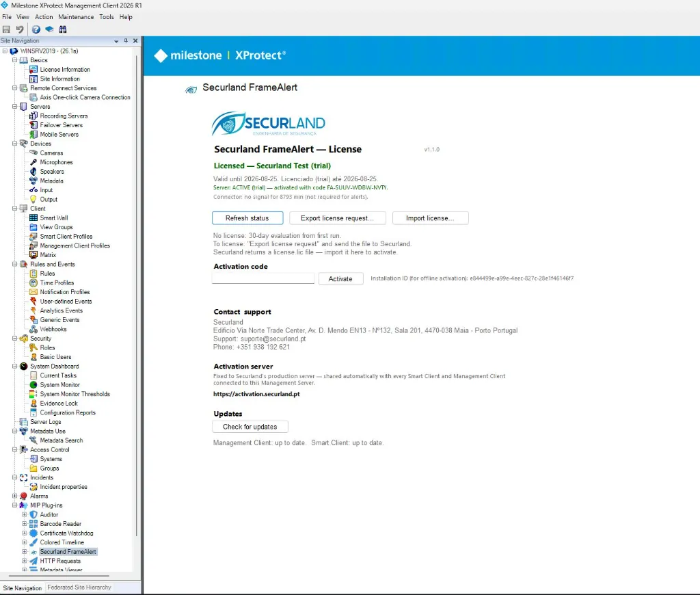Click the Cameras icon in tree
700x595 pixels.
coord(33,153)
